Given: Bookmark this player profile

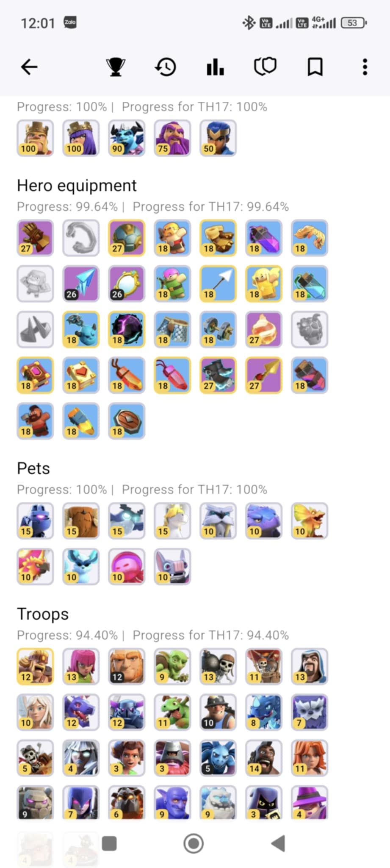Looking at the screenshot, I should 315,67.
